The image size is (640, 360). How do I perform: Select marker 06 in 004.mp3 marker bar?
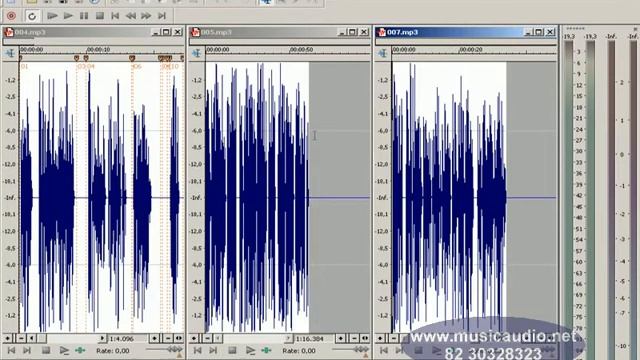pyautogui.click(x=132, y=58)
